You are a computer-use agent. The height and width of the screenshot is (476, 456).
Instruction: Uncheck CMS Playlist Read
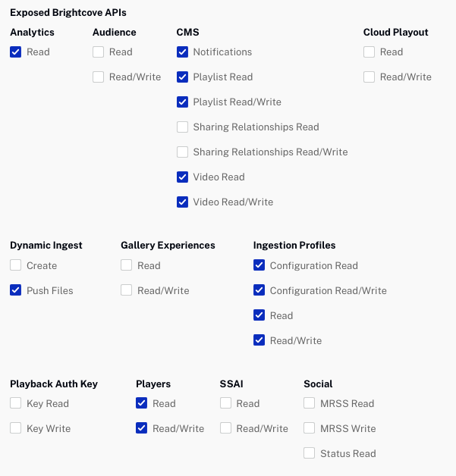[x=182, y=77]
